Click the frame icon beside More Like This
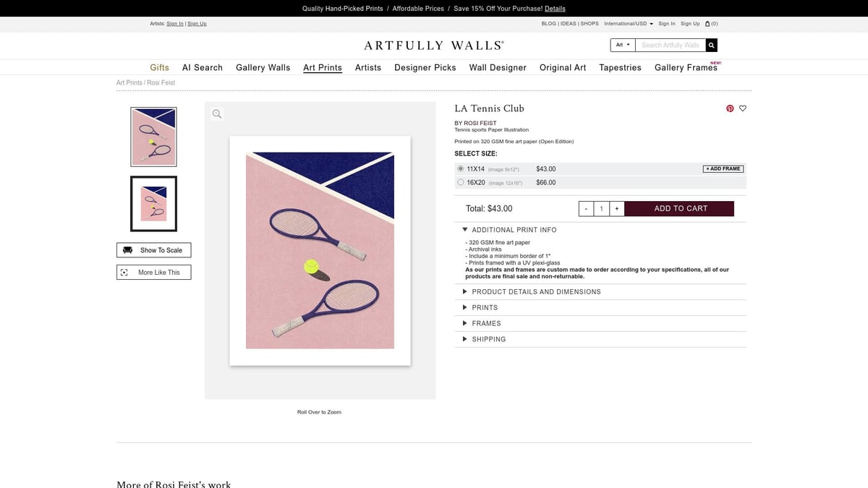Viewport: 868px width, 488px height. tap(125, 272)
